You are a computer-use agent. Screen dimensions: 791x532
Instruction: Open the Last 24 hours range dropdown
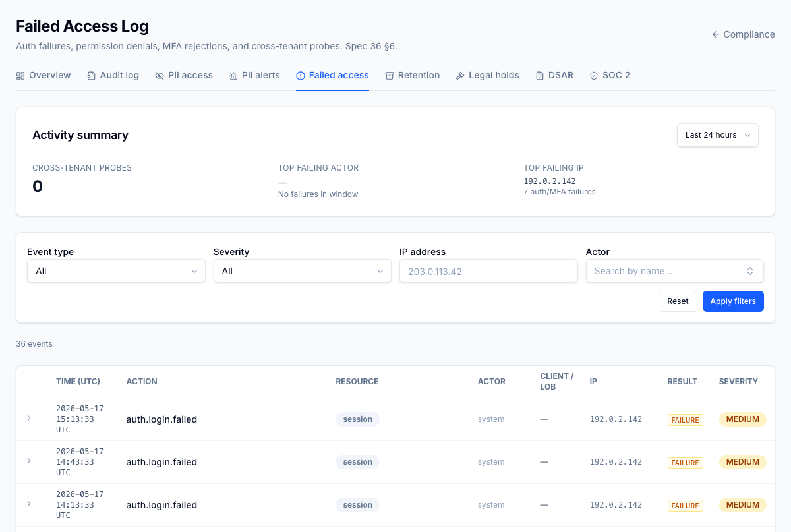point(718,135)
